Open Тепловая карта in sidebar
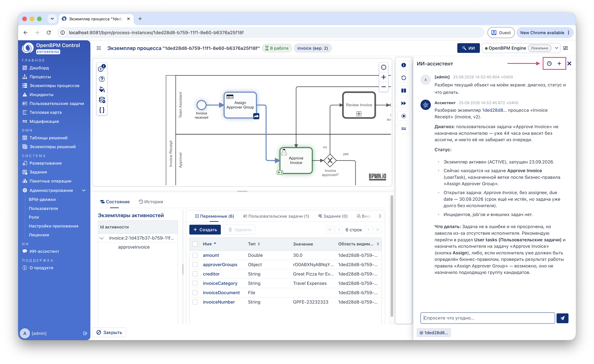This screenshot has height=364, width=594. point(45,112)
